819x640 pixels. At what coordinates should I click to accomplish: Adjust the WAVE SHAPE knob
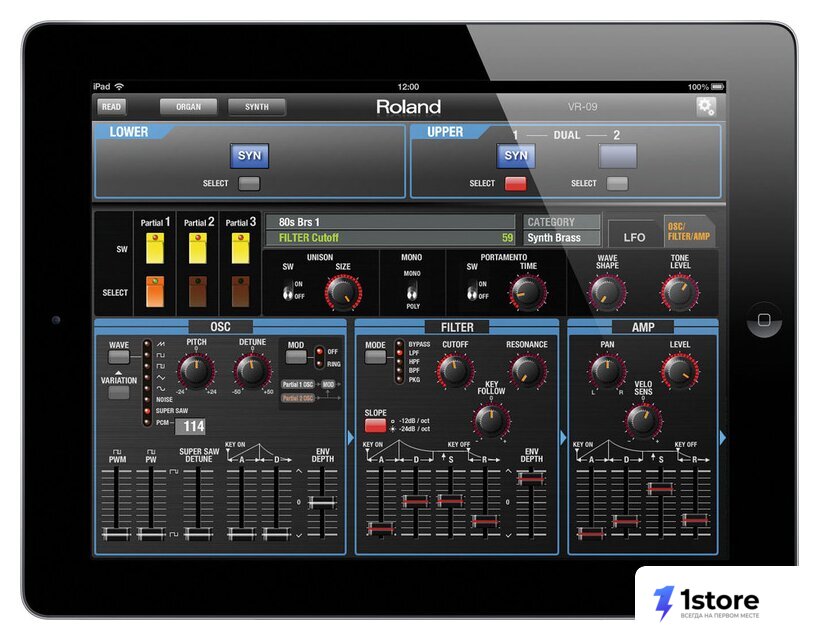tap(607, 292)
